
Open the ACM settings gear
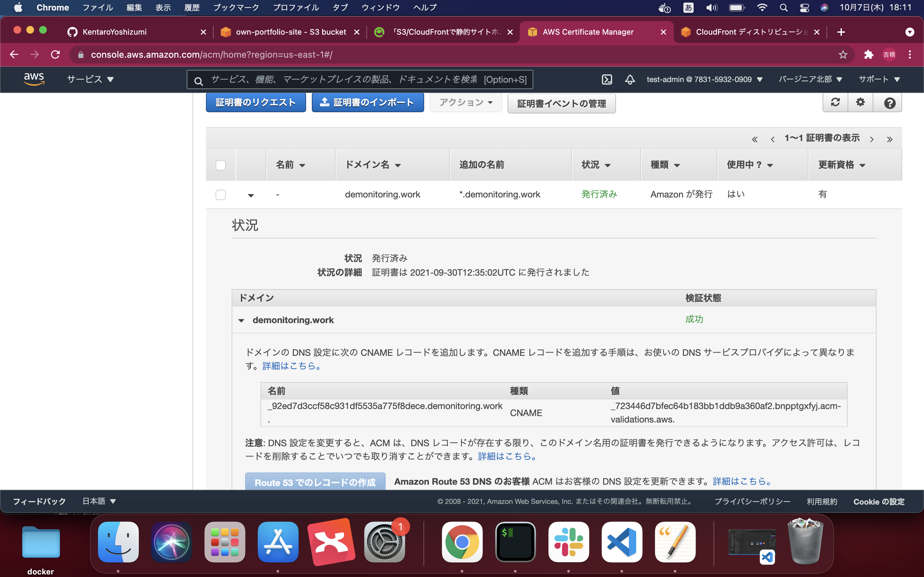tap(860, 102)
